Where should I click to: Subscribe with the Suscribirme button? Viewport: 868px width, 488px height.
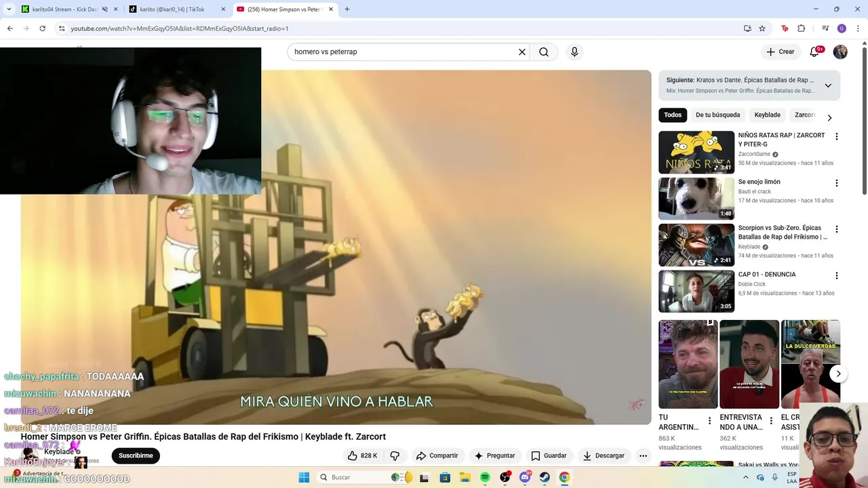point(136,455)
